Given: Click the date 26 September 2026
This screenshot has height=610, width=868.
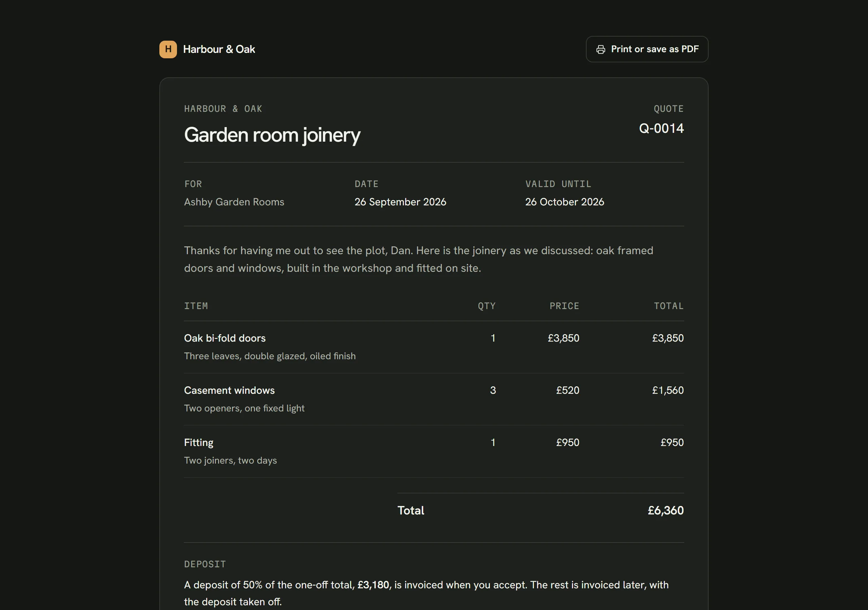Looking at the screenshot, I should (400, 202).
